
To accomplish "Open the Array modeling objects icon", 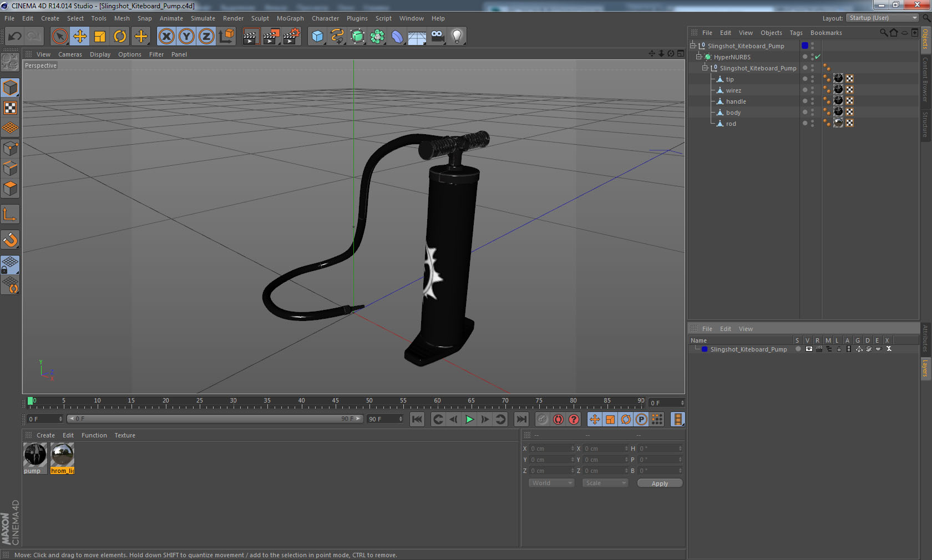I will coord(377,37).
